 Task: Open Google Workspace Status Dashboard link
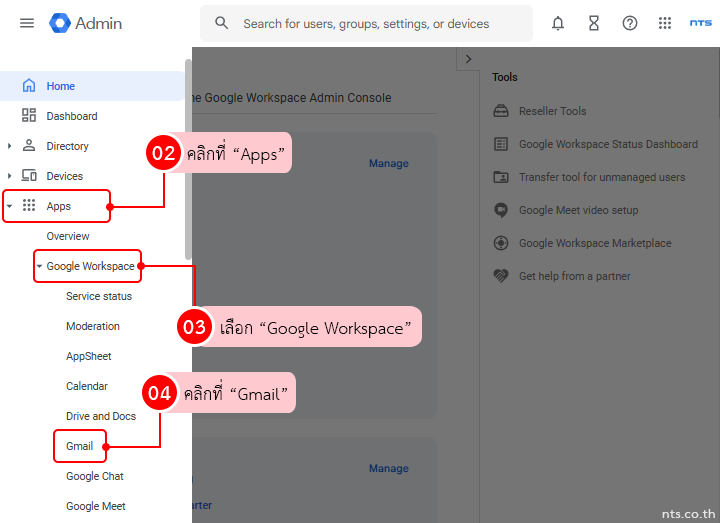coord(608,144)
